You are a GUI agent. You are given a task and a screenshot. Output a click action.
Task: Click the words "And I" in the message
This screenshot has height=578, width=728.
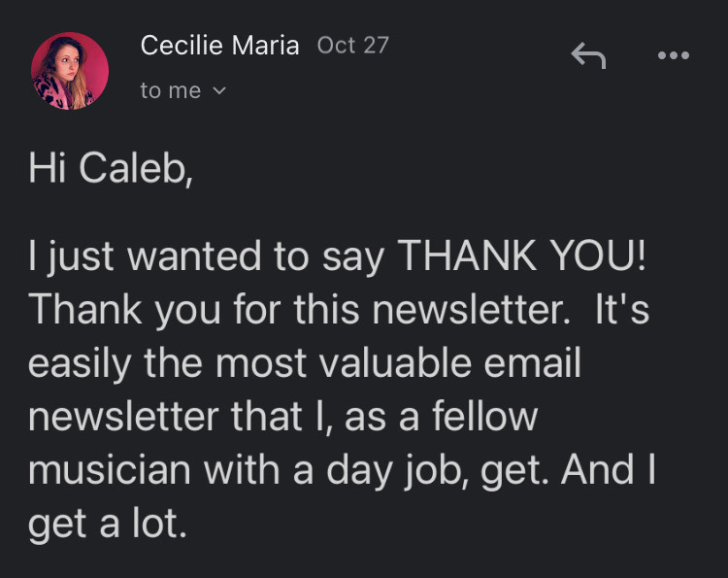click(610, 469)
